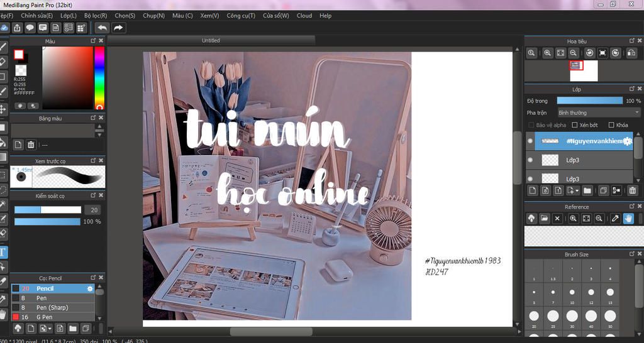The image size is (644, 343).
Task: Select the transparent color swatch
Action: pos(21,70)
